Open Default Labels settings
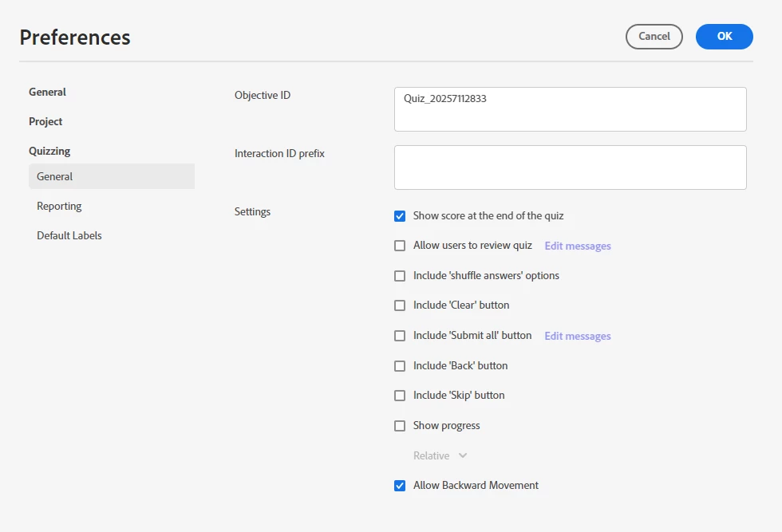 (69, 236)
